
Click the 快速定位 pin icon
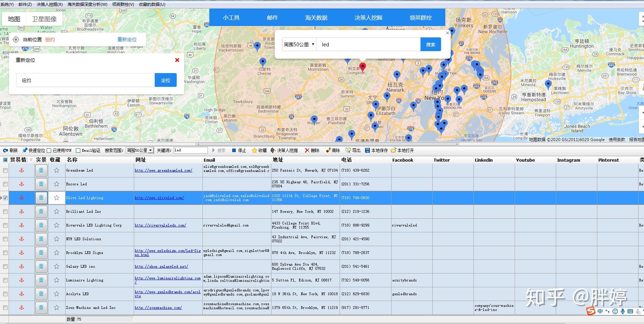click(x=25, y=150)
